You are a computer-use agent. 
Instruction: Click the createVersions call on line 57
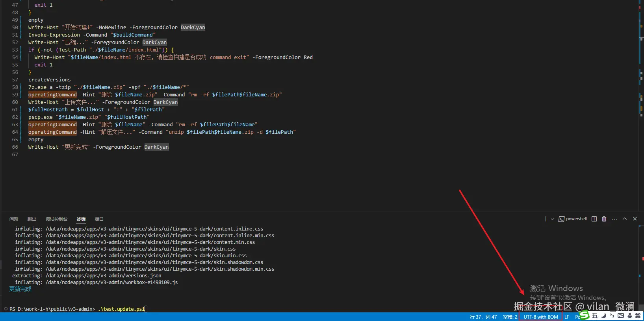[x=49, y=79]
